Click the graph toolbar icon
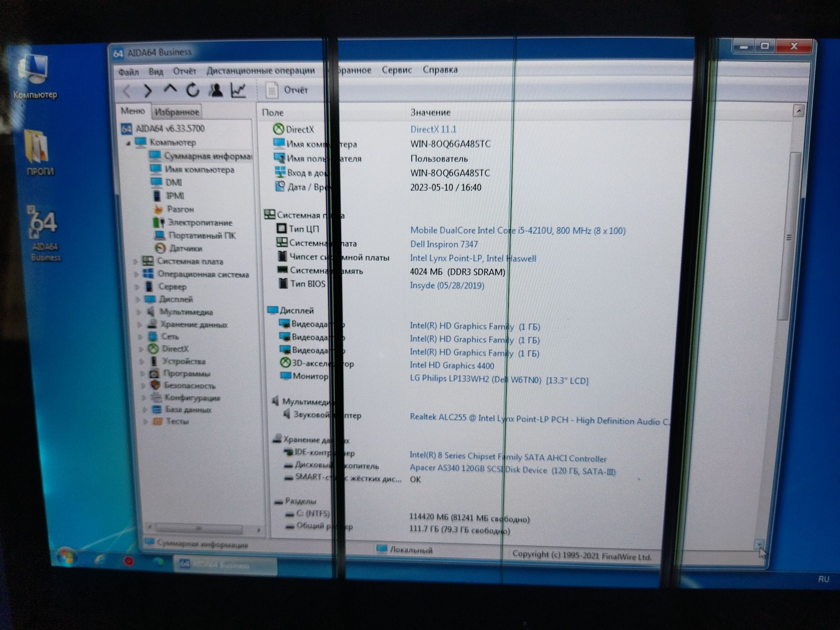Viewport: 840px width, 630px height. (239, 89)
